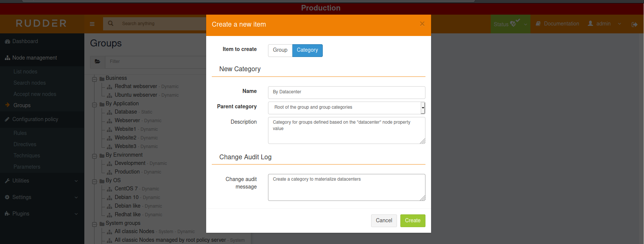This screenshot has width=644, height=244.
Task: Click the Database group icon
Action: click(109, 112)
